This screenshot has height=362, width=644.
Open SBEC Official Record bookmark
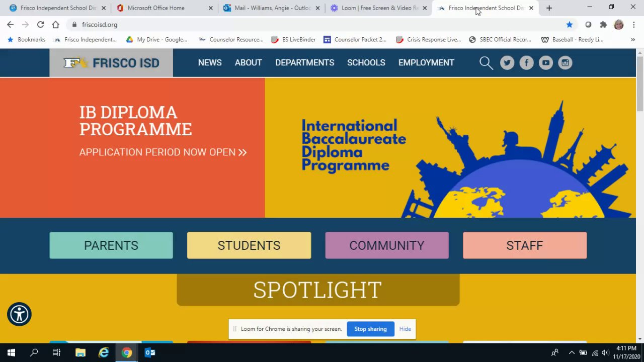click(x=500, y=40)
